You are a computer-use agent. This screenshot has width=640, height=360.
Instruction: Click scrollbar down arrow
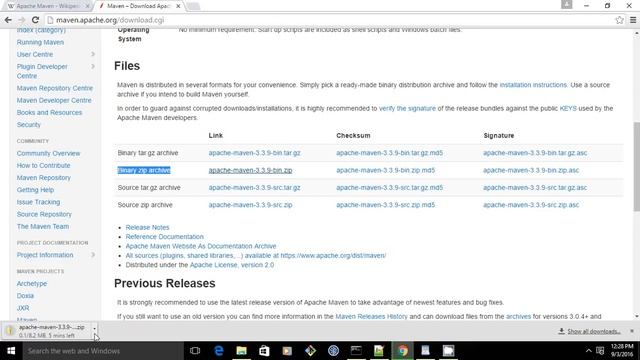pyautogui.click(x=636, y=316)
